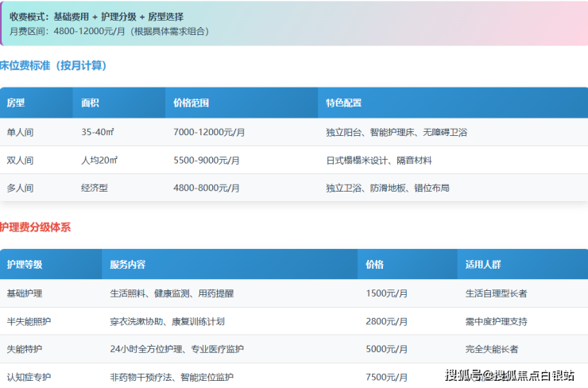Select the 单人间 row label
Viewport: 588px width, 388px height.
tap(20, 132)
